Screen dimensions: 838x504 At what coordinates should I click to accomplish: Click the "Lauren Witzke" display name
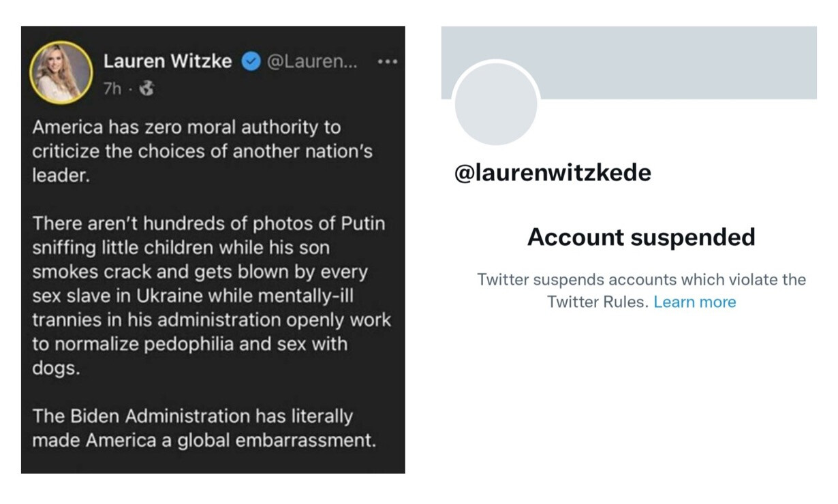(x=168, y=62)
